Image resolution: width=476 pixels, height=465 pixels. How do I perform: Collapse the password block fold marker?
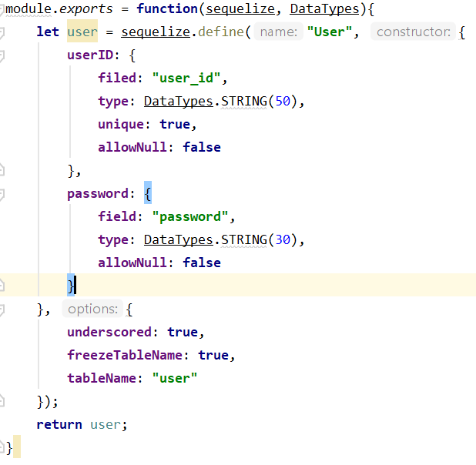(x=2, y=194)
